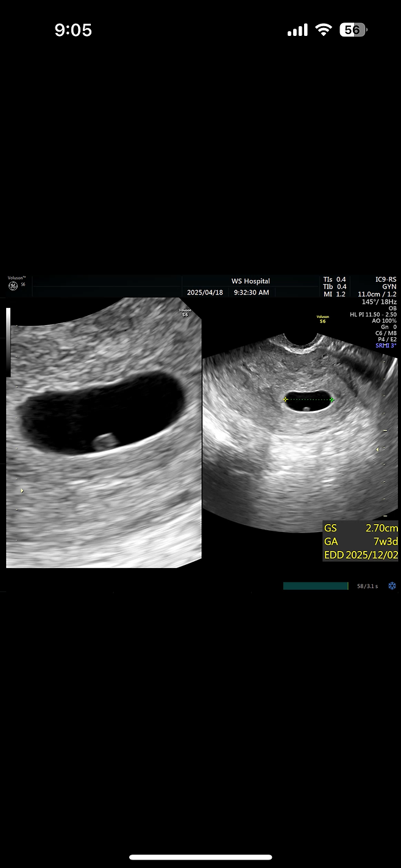This screenshot has height=868, width=401.
Task: Click the teal cine loop progress bar
Action: pos(316,586)
